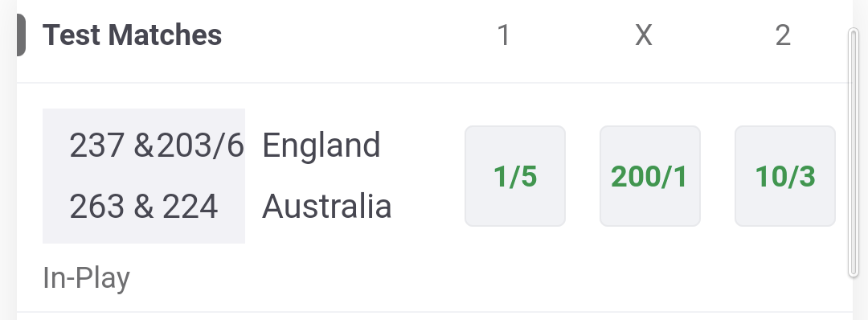Select the X draw column header

(x=643, y=35)
